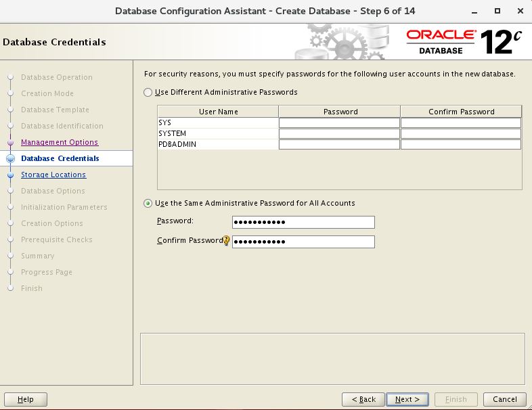Proceed with the Next button
This screenshot has height=410, width=532.
coord(407,399)
